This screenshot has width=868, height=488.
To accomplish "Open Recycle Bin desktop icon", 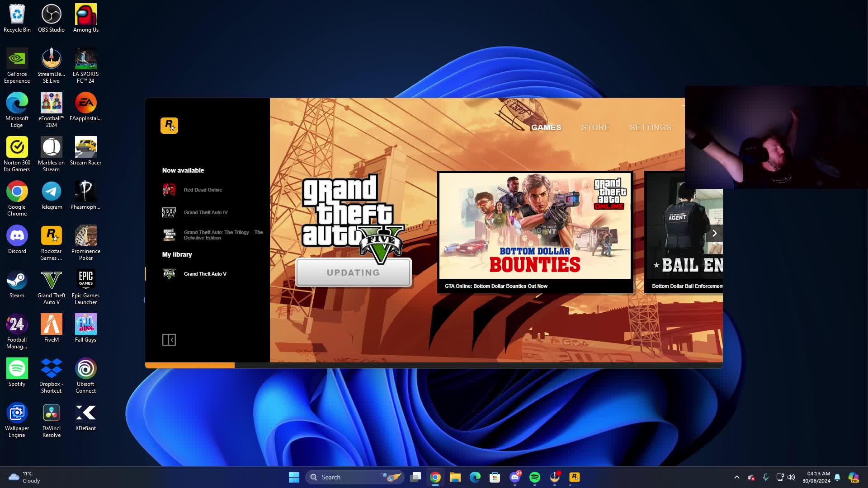I will pyautogui.click(x=17, y=19).
